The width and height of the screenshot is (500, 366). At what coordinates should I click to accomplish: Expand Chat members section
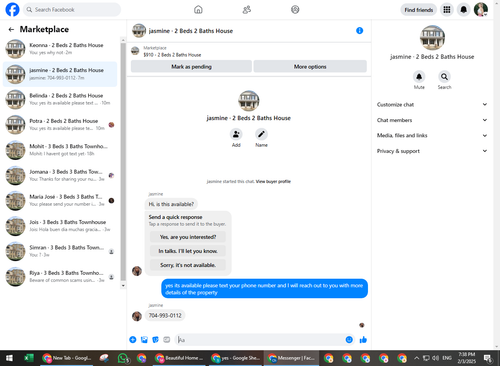pos(432,120)
